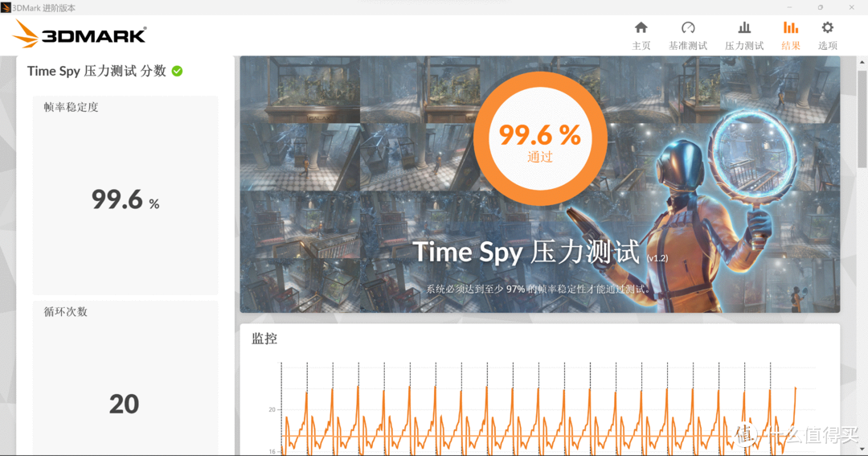The height and width of the screenshot is (456, 868).
Task: Open the 主页 home icon
Action: coord(641,27)
